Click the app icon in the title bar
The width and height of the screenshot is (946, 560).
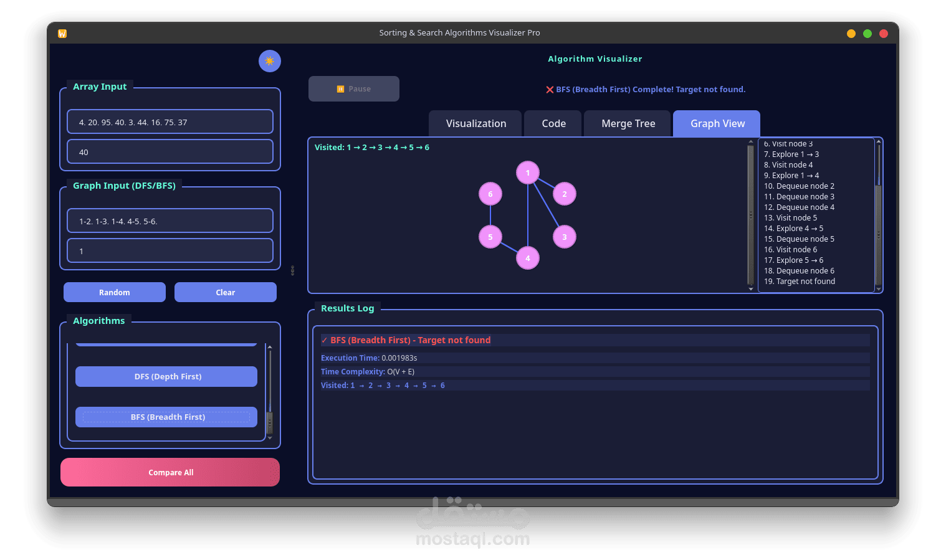(62, 34)
